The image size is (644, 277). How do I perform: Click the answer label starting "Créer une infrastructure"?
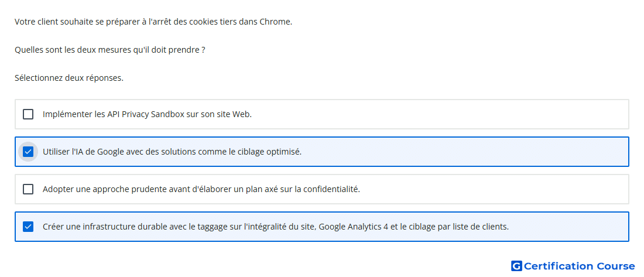click(x=276, y=227)
